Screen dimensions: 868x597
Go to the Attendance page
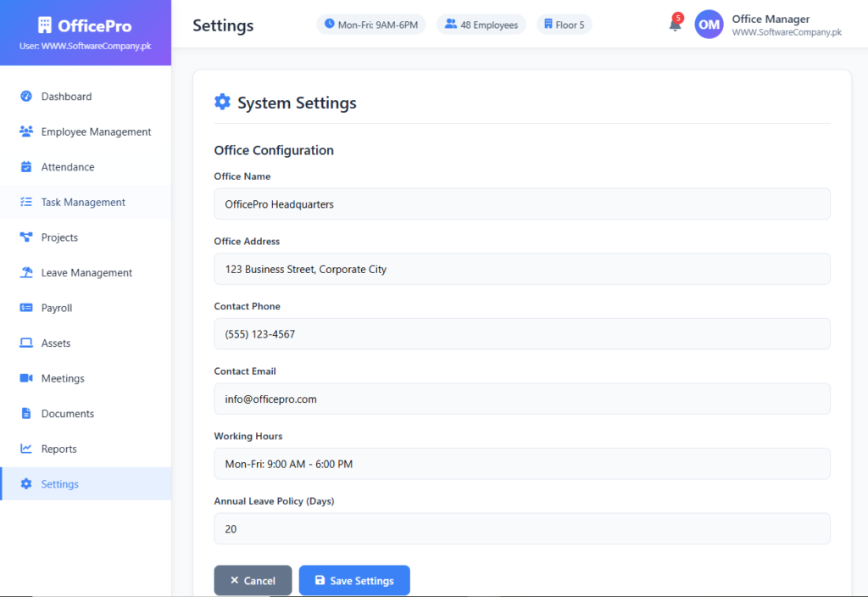(68, 167)
